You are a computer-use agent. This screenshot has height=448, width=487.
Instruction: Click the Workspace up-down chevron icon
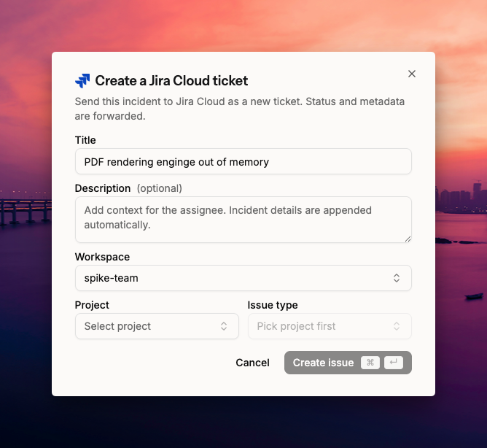pyautogui.click(x=397, y=278)
